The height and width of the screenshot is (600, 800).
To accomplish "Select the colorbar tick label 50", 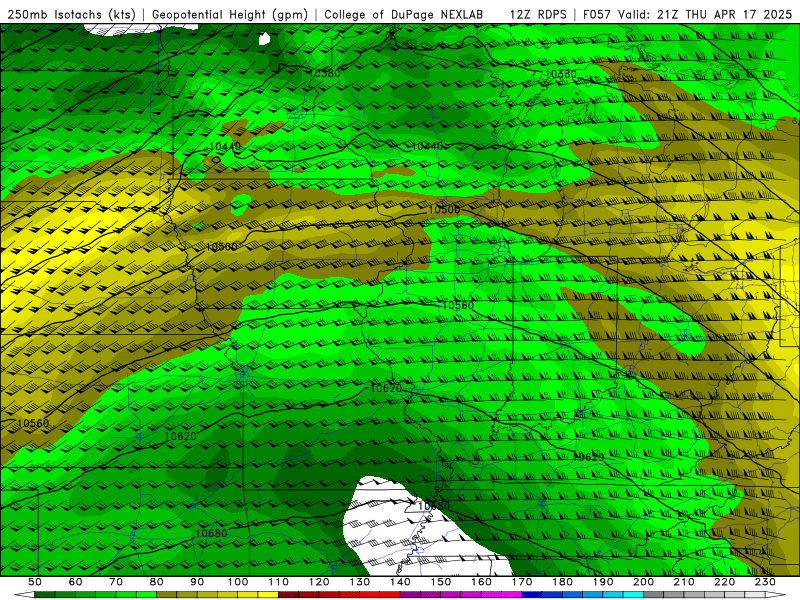I will click(35, 582).
